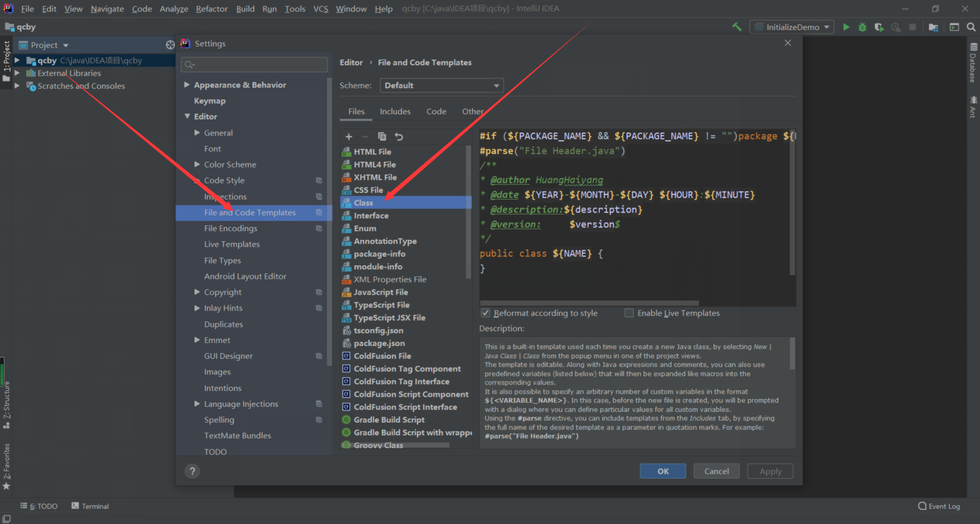Viewport: 980px width, 524px height.
Task: Click the settings search field
Action: (x=254, y=64)
